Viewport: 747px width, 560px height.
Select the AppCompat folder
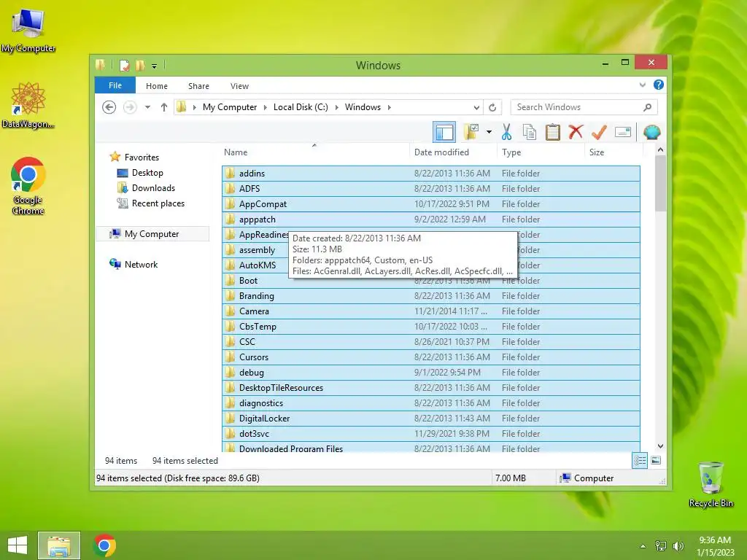(x=430, y=204)
